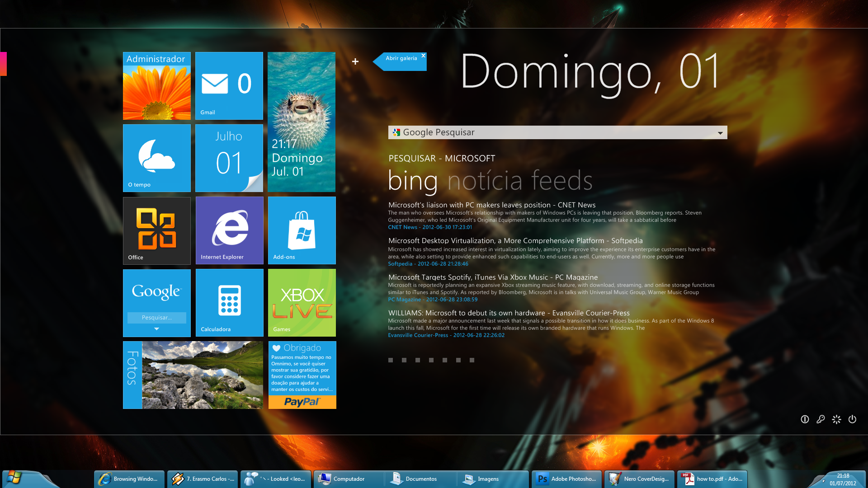Open the Xbox Live Games tile
Screen dimensions: 868x488
[302, 303]
